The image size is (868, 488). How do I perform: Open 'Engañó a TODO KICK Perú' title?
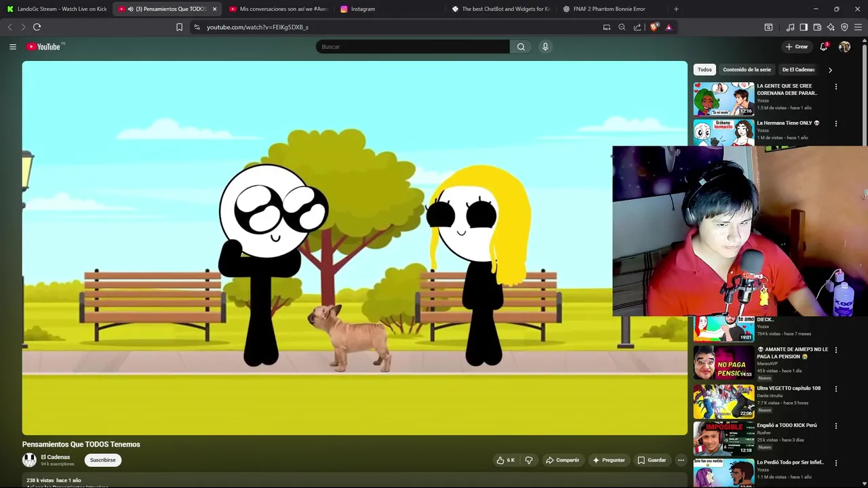pos(787,426)
